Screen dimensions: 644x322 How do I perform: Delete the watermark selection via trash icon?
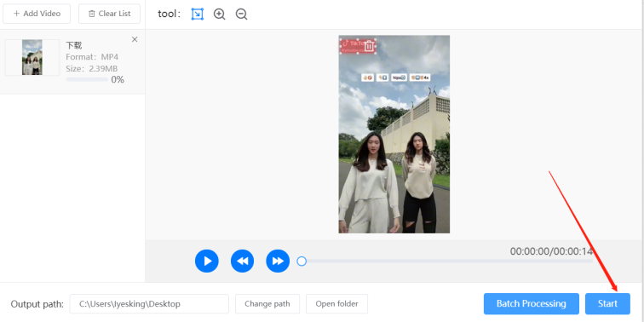click(x=369, y=46)
